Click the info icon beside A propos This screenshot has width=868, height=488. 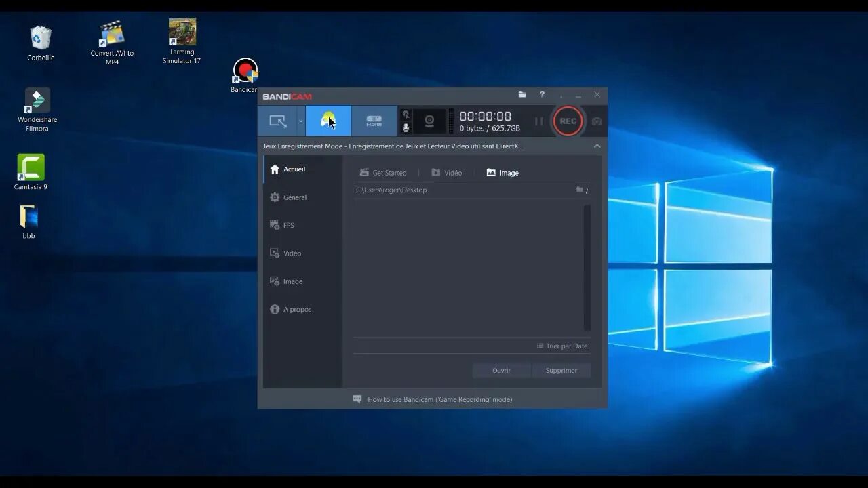click(x=275, y=309)
